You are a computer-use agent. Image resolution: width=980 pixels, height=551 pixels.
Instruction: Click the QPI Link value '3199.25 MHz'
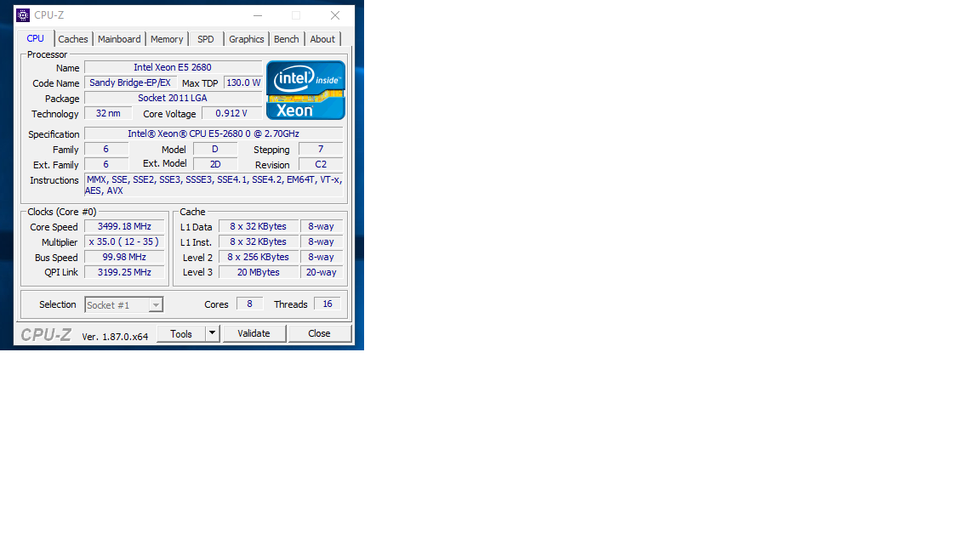click(124, 272)
